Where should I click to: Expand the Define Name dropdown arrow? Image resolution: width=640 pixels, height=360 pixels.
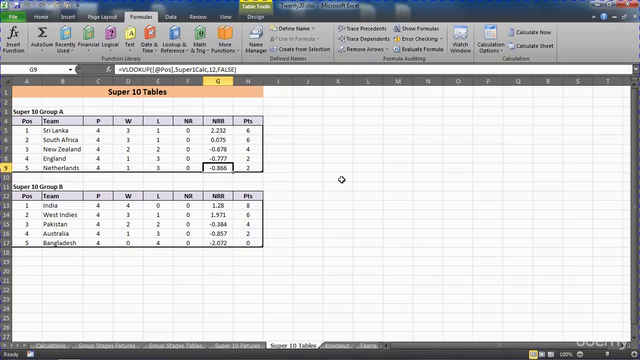[313, 29]
